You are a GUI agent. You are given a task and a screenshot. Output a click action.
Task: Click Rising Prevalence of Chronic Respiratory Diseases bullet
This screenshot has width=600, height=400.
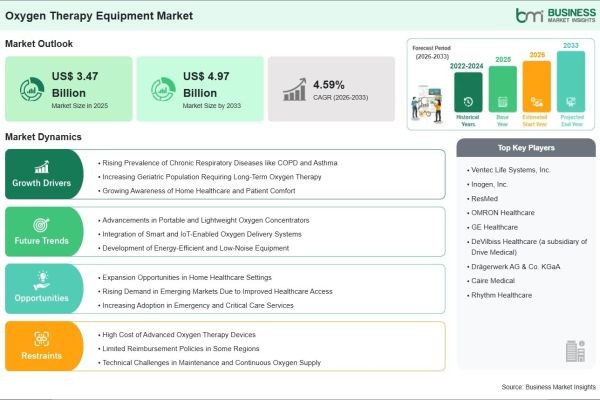[218, 163]
